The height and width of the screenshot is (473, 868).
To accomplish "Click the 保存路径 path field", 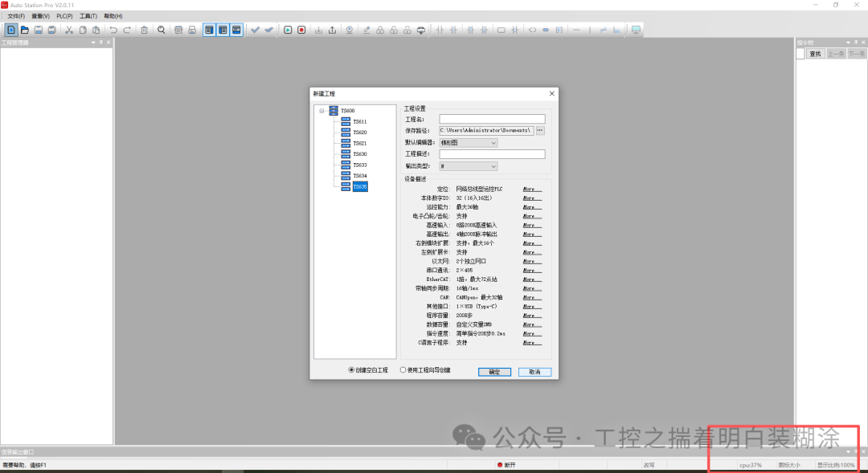I will pos(486,131).
